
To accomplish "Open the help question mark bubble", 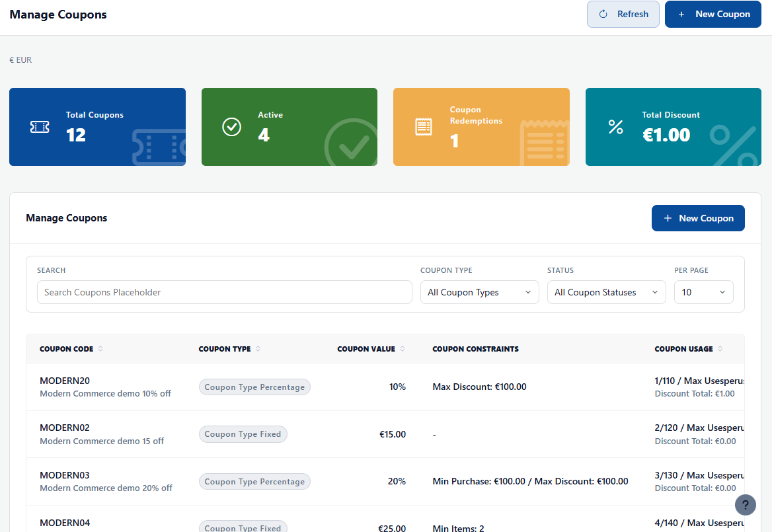I will [746, 505].
